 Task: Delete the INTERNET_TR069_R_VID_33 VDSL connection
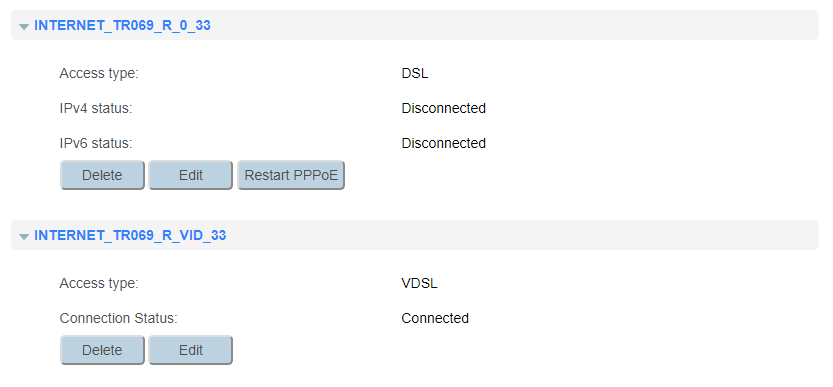click(102, 350)
